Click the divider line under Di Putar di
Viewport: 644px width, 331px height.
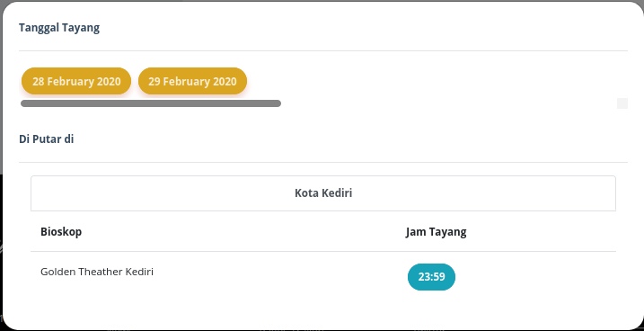point(323,163)
